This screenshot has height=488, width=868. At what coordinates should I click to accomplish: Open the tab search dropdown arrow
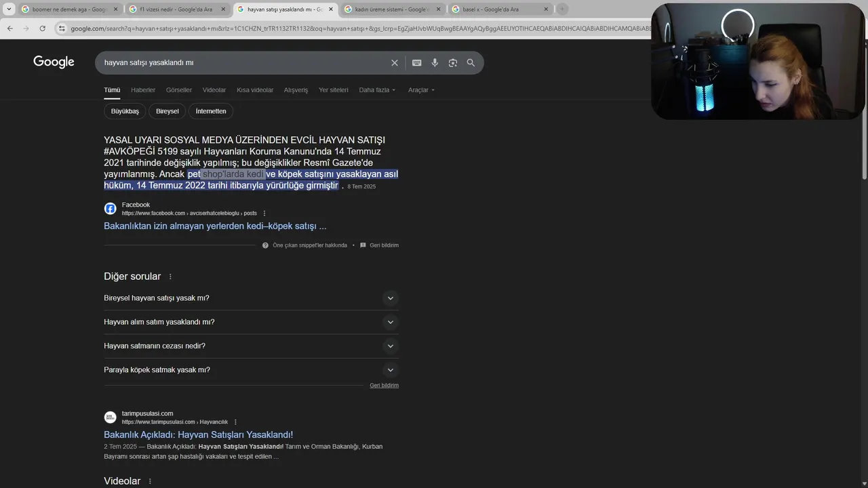[9, 9]
